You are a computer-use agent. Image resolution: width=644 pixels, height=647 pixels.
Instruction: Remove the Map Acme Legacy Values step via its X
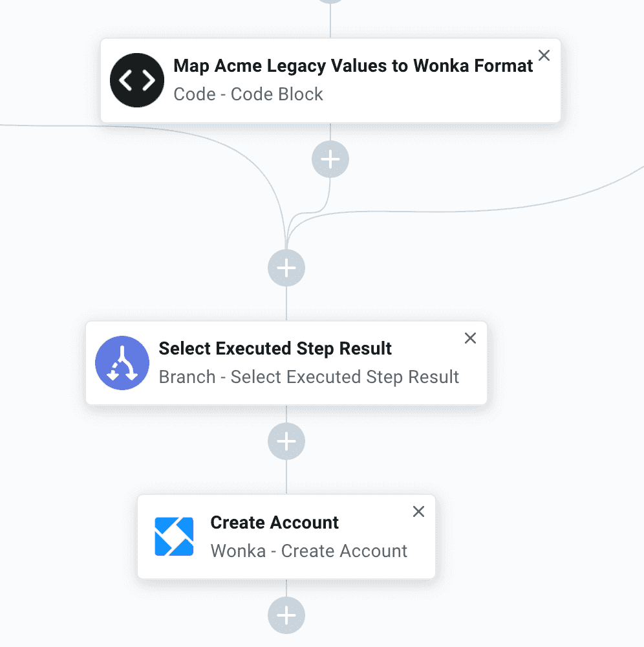click(x=544, y=55)
